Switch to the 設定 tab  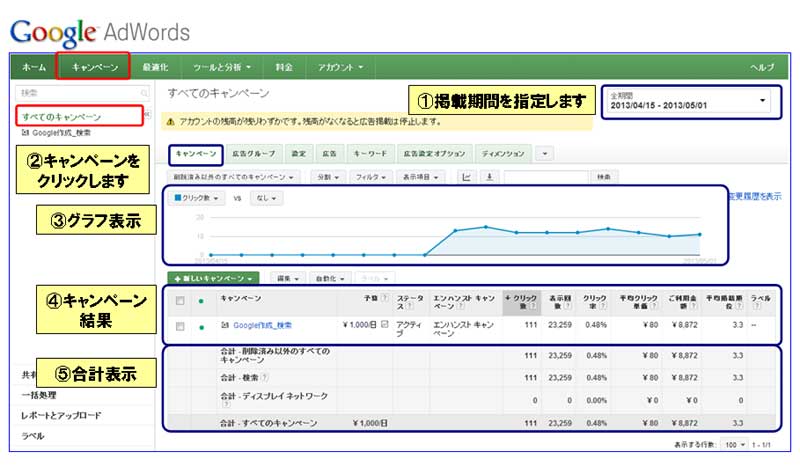point(298,154)
